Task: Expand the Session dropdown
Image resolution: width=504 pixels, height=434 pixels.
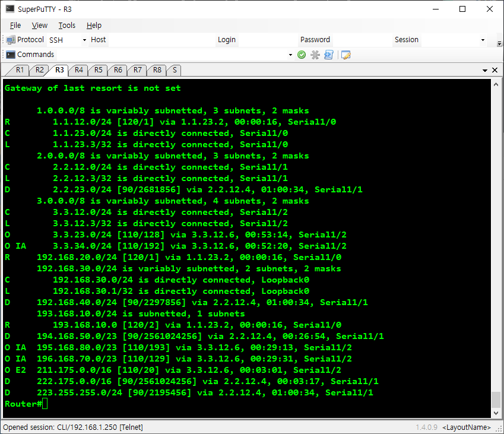Action: coord(483,40)
